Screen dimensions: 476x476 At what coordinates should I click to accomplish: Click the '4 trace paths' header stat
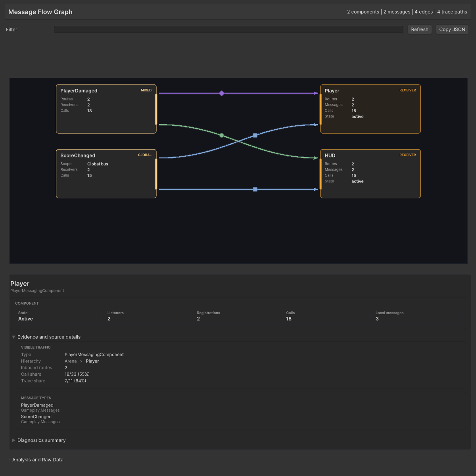click(452, 12)
